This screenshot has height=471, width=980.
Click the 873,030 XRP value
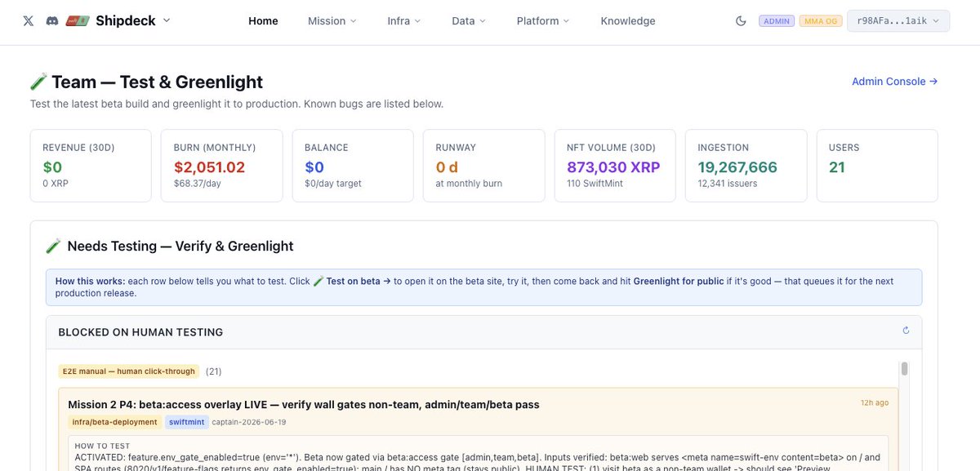point(613,167)
